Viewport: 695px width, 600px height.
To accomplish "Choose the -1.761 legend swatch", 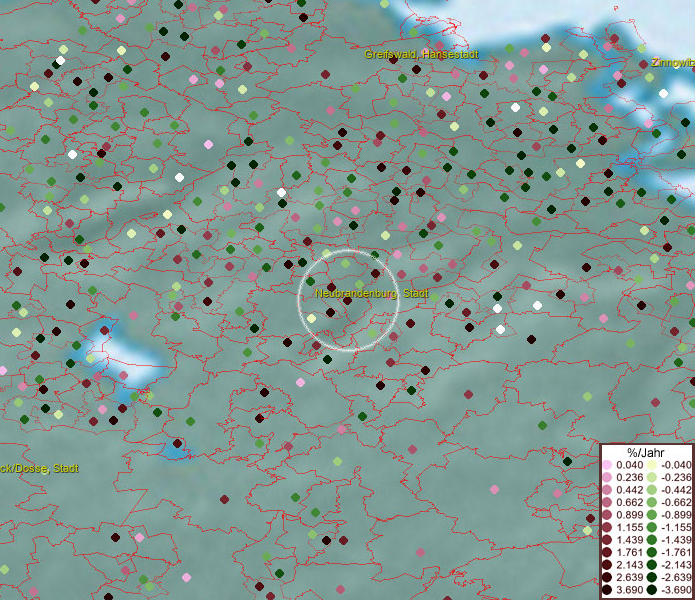I will pyautogui.click(x=652, y=551).
